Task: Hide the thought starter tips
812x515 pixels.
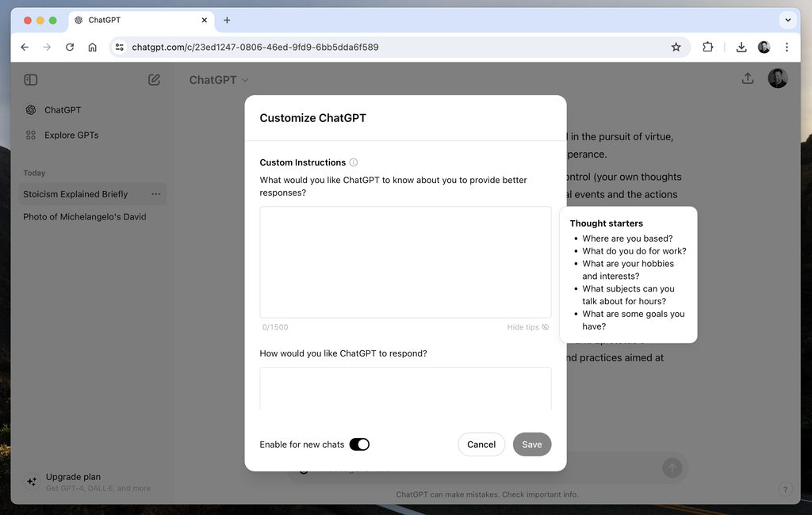Action: coord(527,326)
